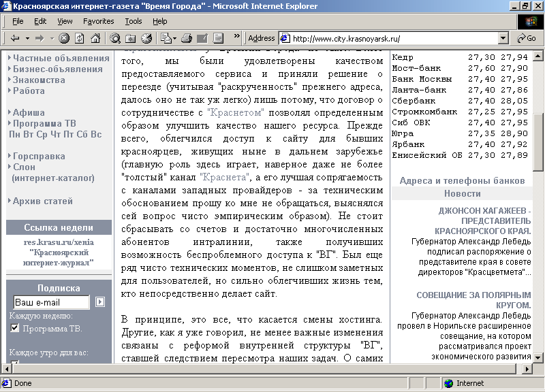Image resolution: width=545 pixels, height=392 pixels.
Task: Open the Программа ТВ sidebar link
Action: (x=44, y=123)
